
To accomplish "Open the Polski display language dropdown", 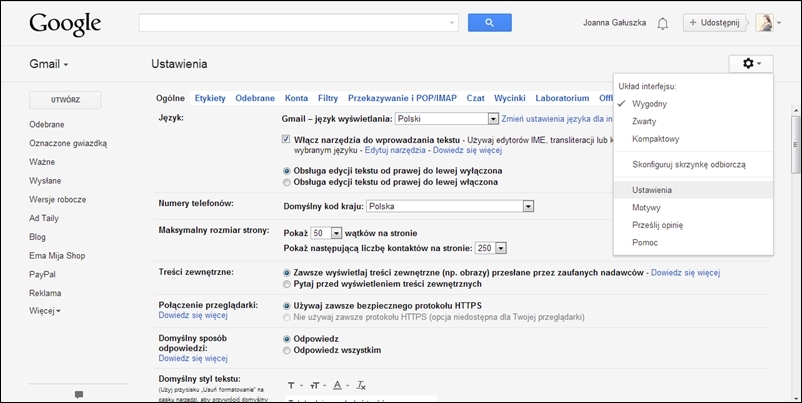I will point(447,119).
